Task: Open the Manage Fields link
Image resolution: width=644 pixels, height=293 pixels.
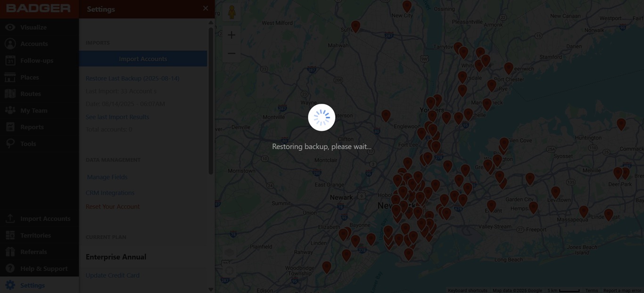Action: pos(107,177)
